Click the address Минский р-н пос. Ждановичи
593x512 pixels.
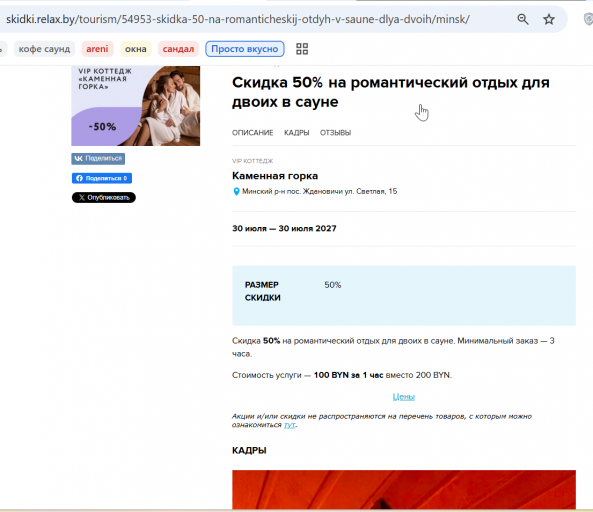(x=320, y=191)
